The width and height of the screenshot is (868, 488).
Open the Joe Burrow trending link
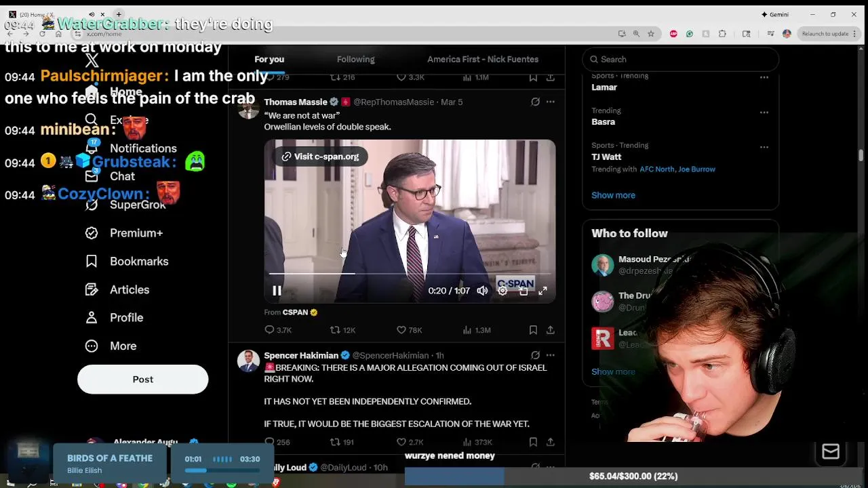click(696, 169)
